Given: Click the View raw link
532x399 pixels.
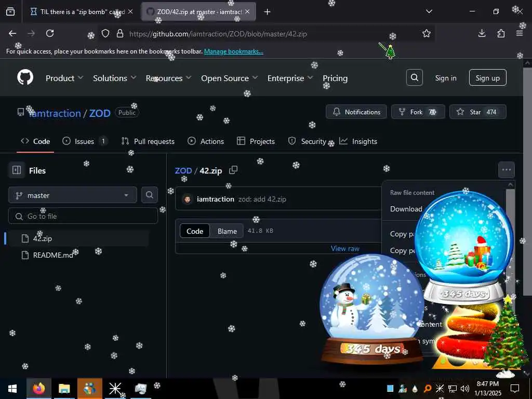Looking at the screenshot, I should [345, 248].
